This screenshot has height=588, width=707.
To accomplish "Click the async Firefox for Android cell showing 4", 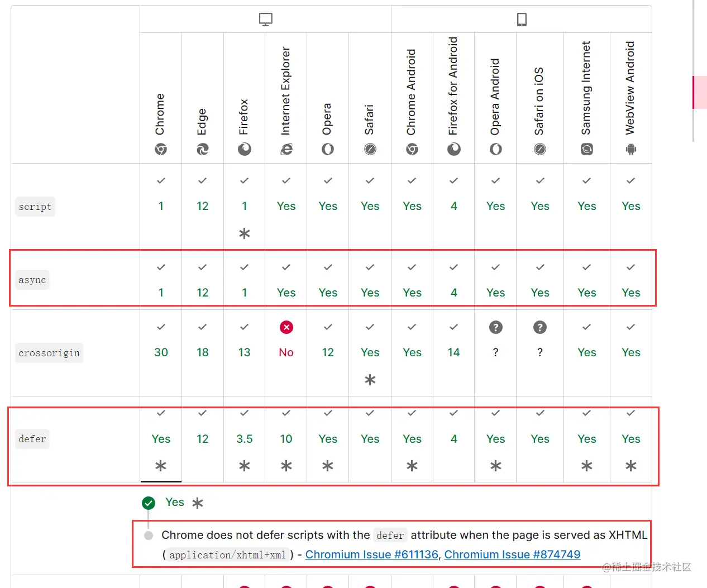I will [x=454, y=280].
